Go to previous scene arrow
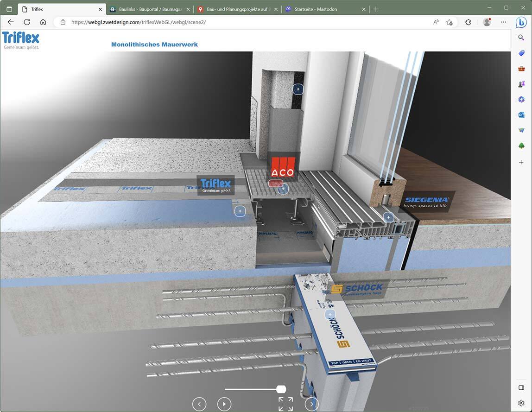 click(199, 404)
